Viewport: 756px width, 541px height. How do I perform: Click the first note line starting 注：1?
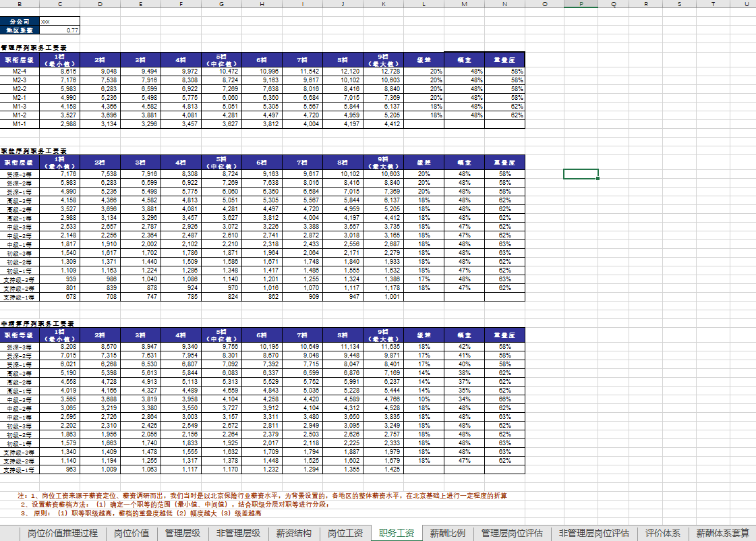[x=262, y=496]
